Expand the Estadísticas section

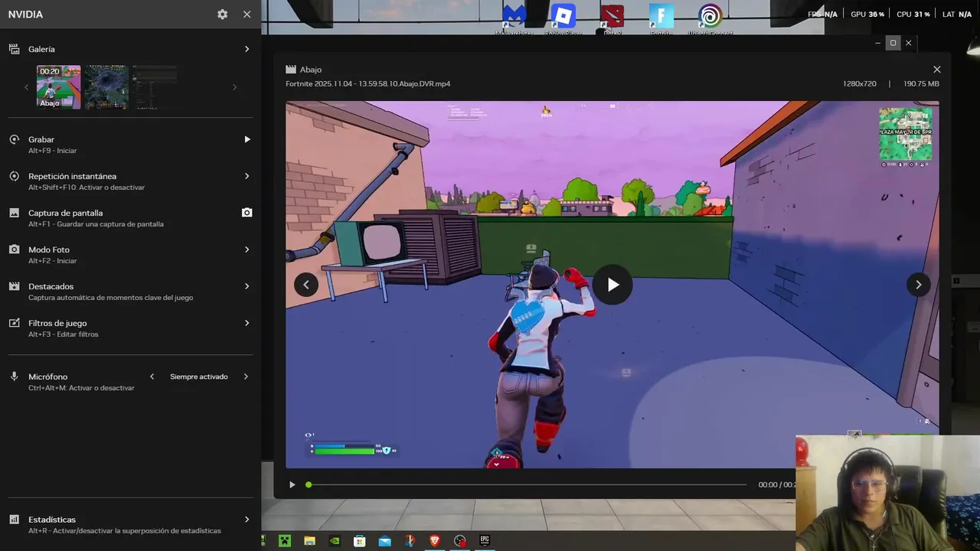(247, 520)
